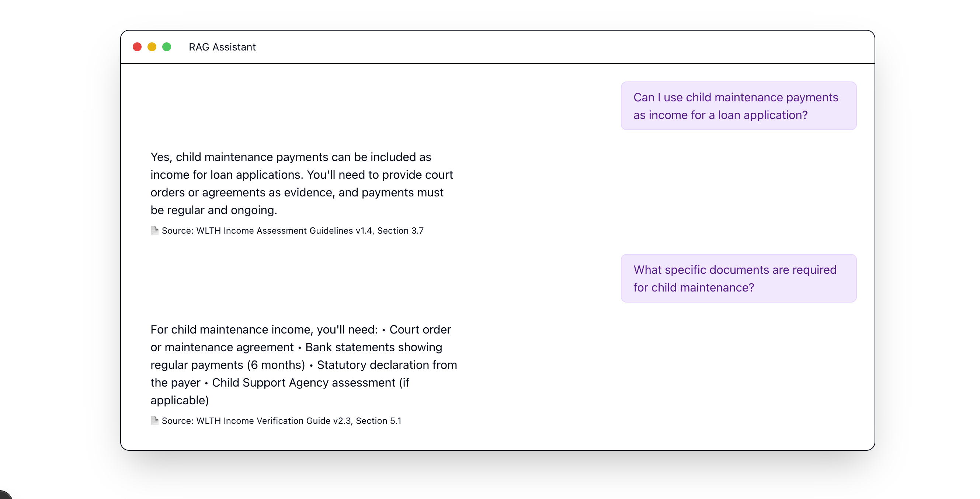The width and height of the screenshot is (980, 499).
Task: Click the answer listing required child maintenance documents
Action: tap(303, 365)
